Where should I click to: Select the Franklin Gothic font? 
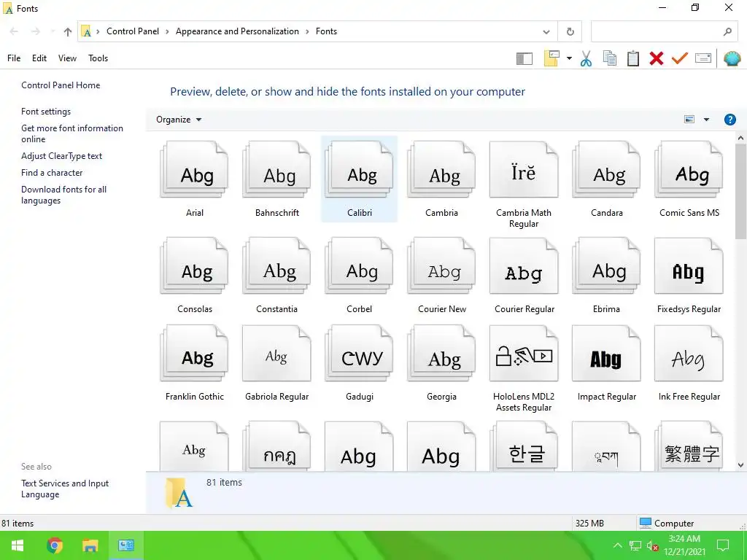click(194, 363)
